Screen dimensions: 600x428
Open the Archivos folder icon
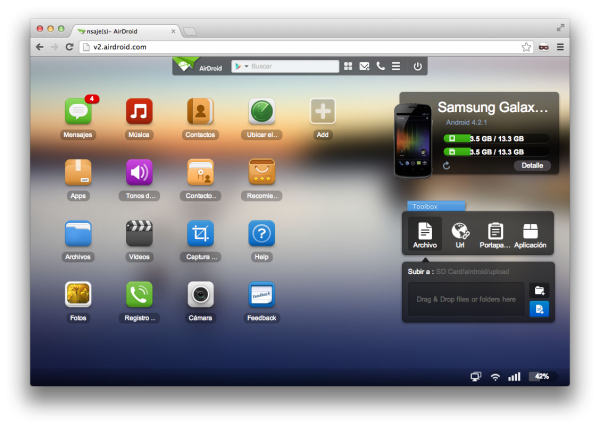pos(78,233)
